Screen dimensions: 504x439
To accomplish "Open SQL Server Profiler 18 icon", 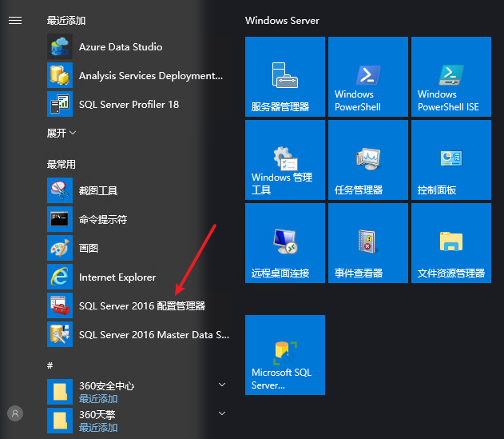I will tap(60, 104).
